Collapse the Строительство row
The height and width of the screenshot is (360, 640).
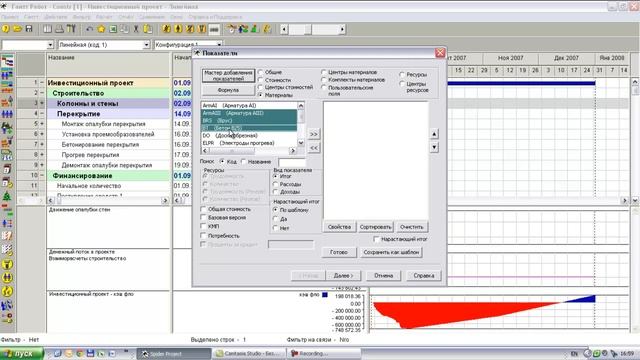[x=42, y=93]
